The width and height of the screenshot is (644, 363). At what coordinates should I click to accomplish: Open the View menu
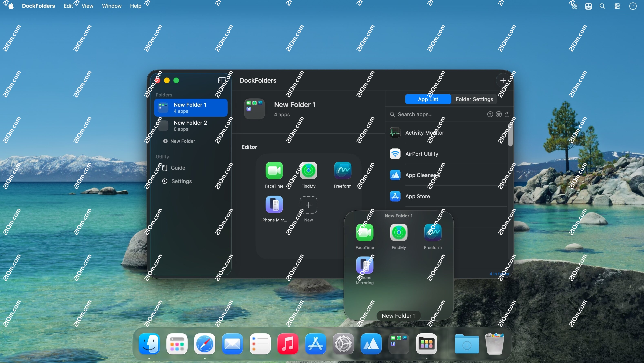[87, 6]
